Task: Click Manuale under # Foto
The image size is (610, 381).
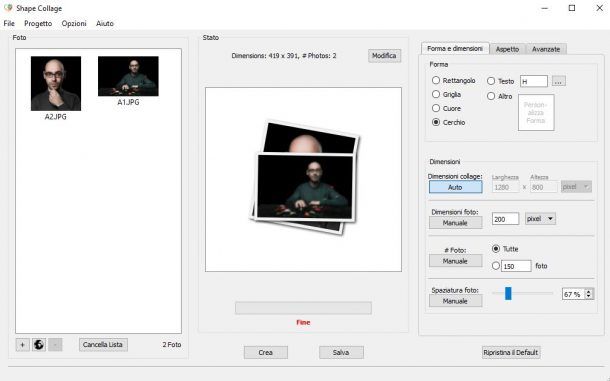Action: coord(456,261)
